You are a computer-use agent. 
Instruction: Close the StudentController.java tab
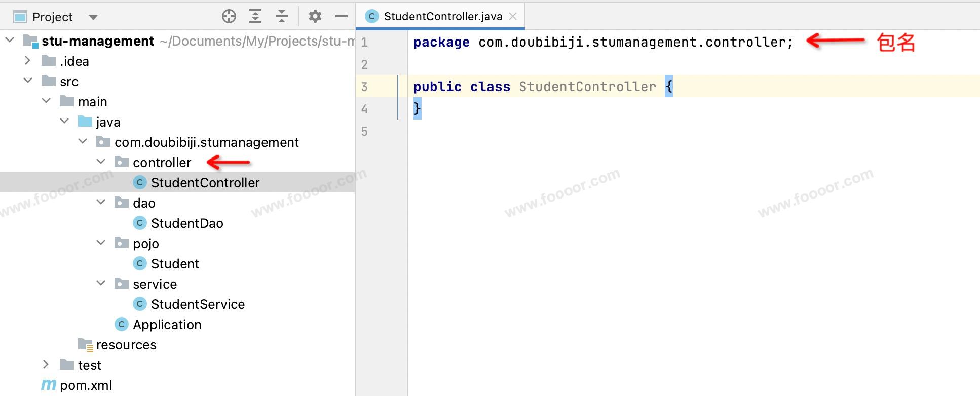(x=513, y=17)
